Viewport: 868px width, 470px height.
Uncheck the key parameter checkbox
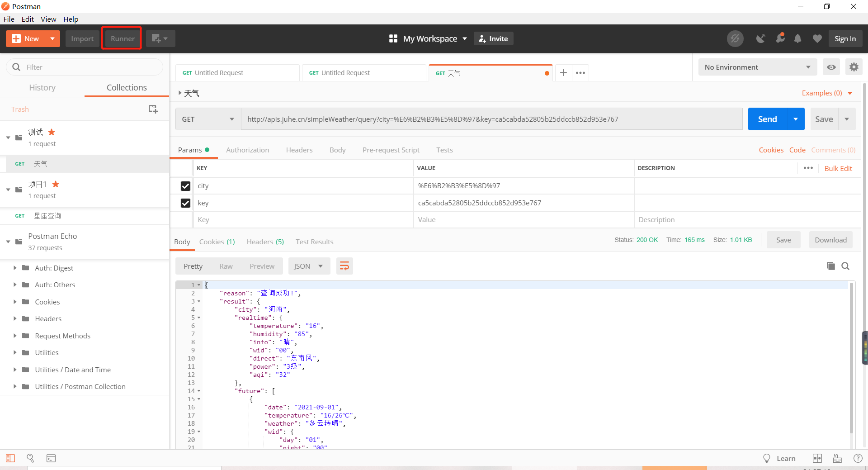(x=185, y=203)
